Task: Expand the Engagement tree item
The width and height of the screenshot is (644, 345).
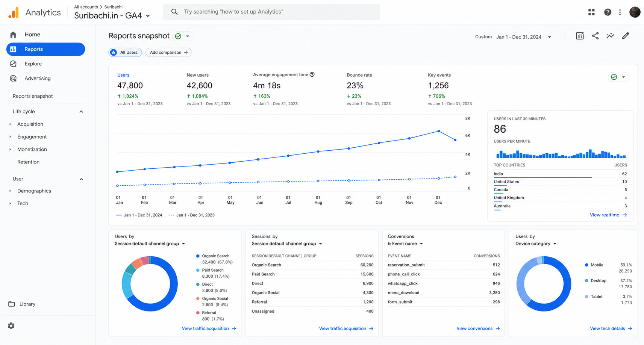Action: pos(10,137)
